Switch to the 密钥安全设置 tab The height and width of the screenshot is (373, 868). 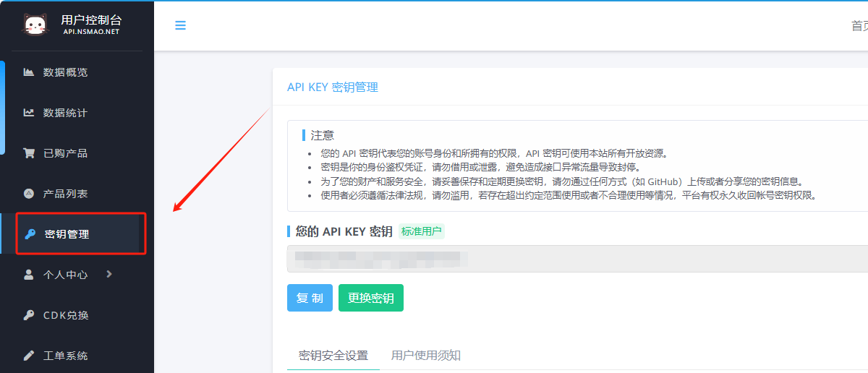tap(333, 355)
